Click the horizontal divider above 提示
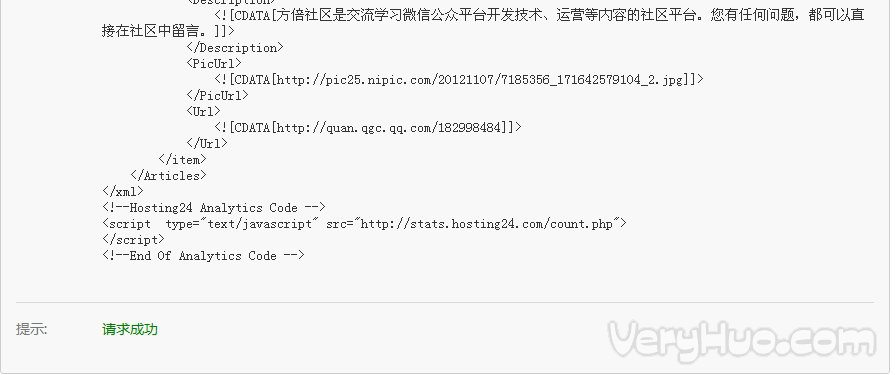 coord(445,302)
